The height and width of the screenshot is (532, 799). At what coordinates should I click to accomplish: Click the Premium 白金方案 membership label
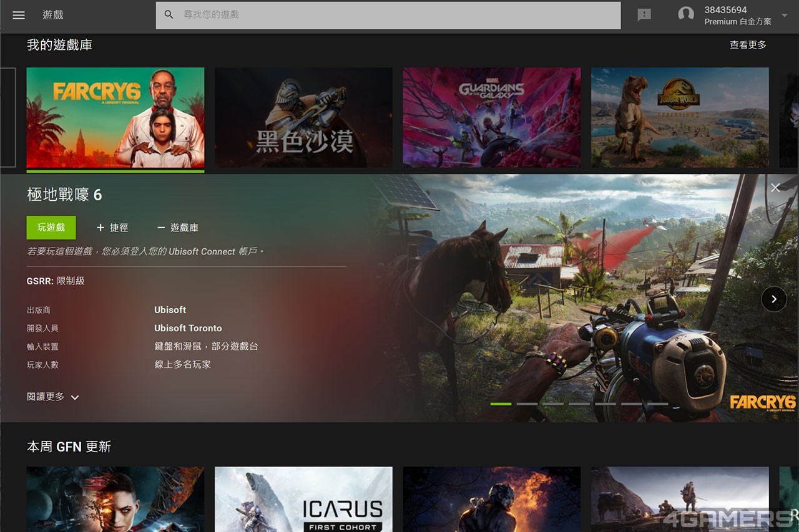[x=738, y=22]
